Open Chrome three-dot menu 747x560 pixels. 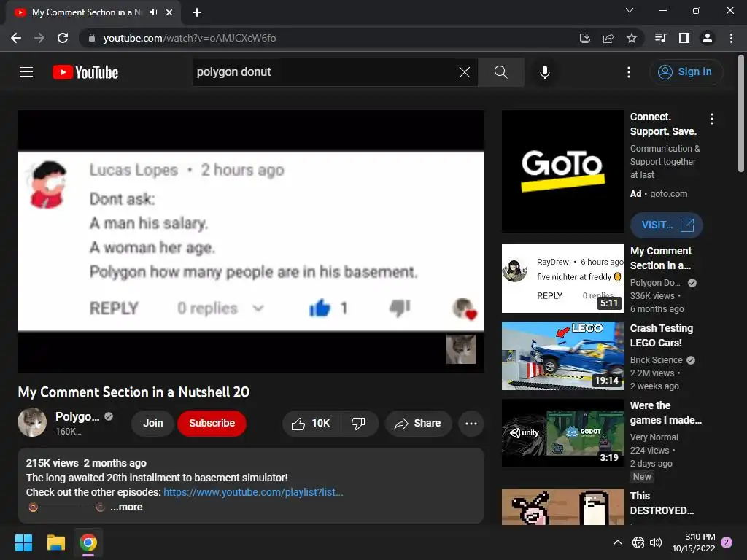731,38
